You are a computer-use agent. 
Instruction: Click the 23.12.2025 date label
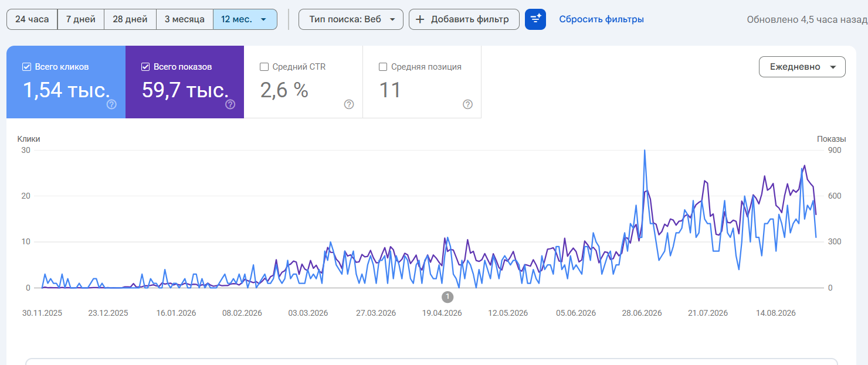(108, 313)
